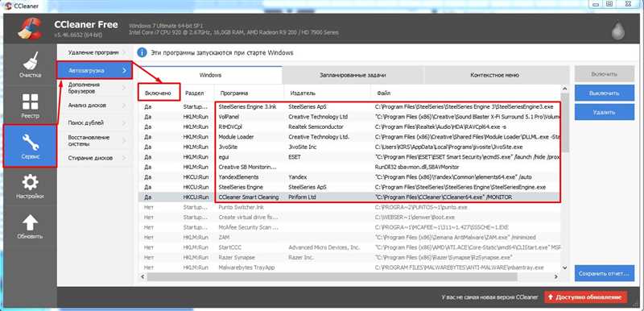Open the Очистка broom section
644x311 pixels.
pos(30,65)
